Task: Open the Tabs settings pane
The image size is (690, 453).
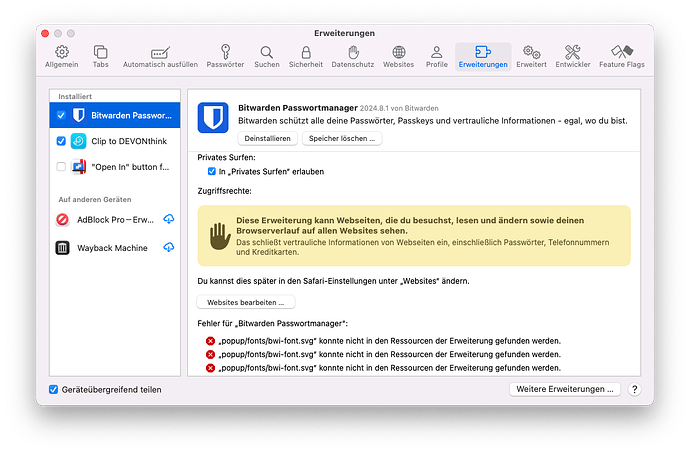Action: (x=100, y=56)
